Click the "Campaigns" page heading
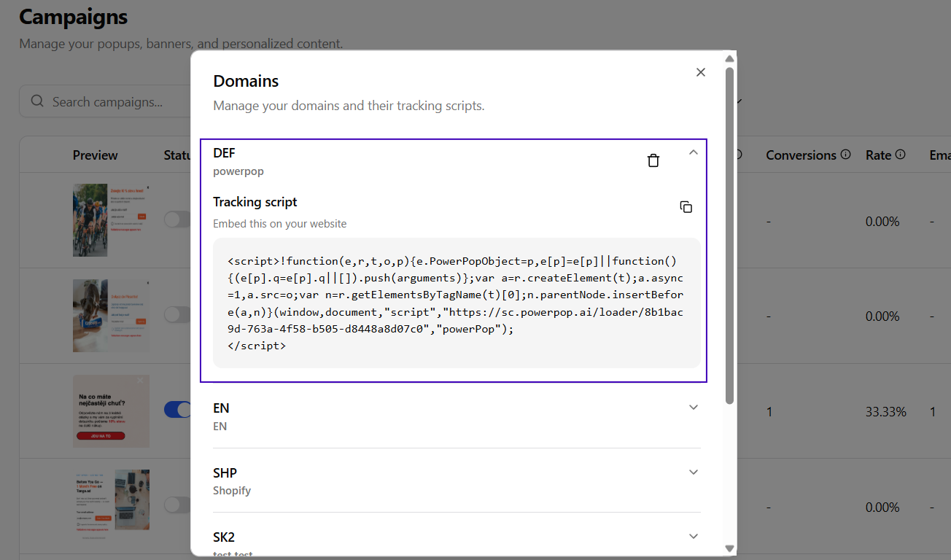This screenshot has height=560, width=951. click(74, 17)
